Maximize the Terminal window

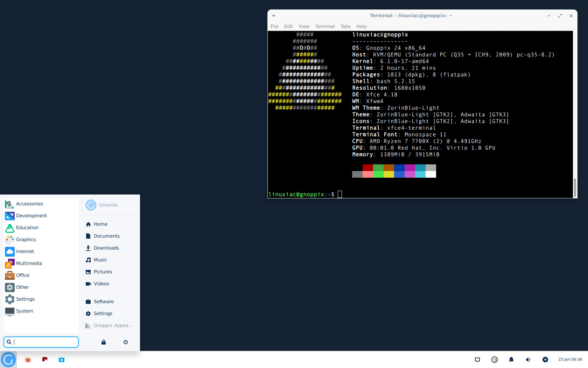click(x=560, y=16)
